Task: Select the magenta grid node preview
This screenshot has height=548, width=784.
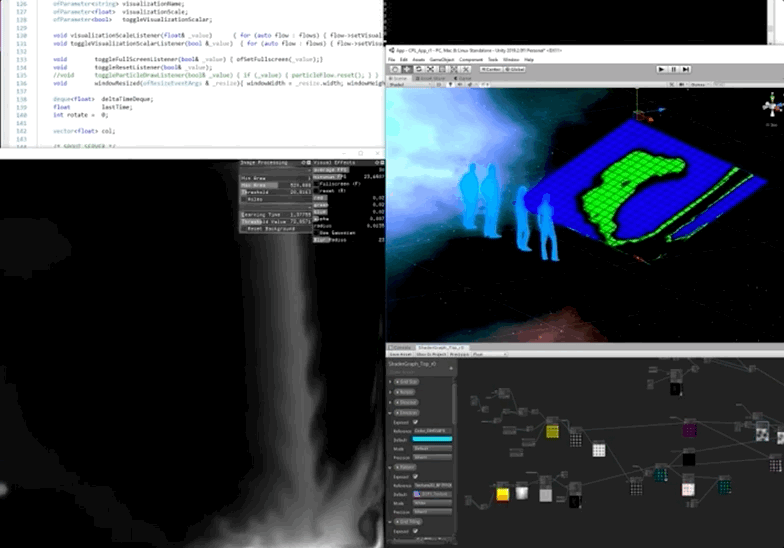Action: pos(690,430)
